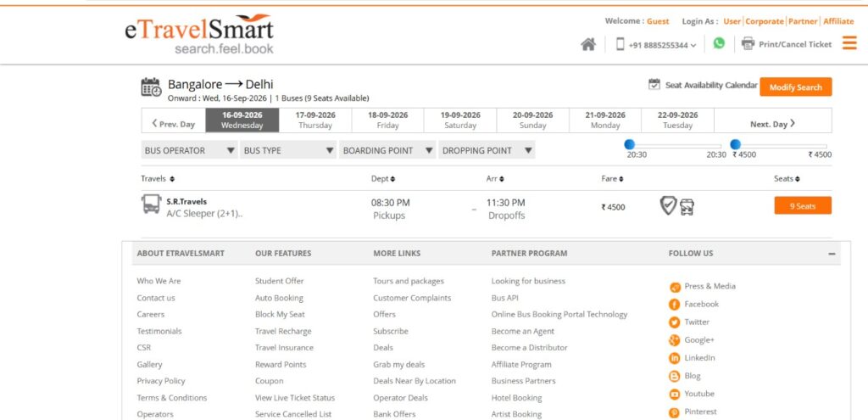Select the 19-09-2026 Saturday tab
Viewport: 868px width, 420px height.
(x=460, y=120)
